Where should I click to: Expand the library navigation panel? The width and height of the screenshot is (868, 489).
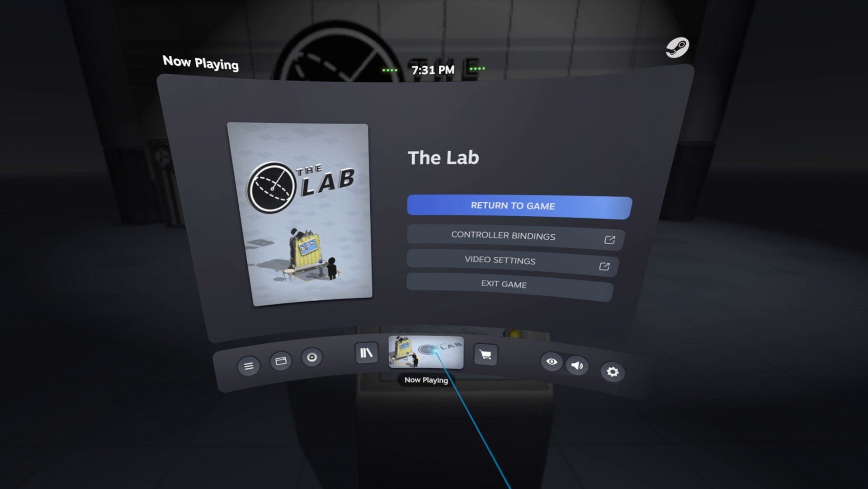(x=365, y=352)
